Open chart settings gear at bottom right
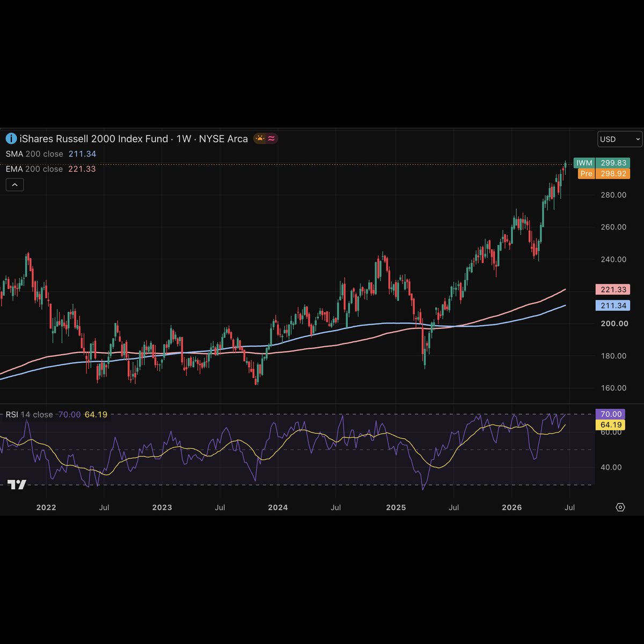The image size is (644, 644). tap(620, 507)
